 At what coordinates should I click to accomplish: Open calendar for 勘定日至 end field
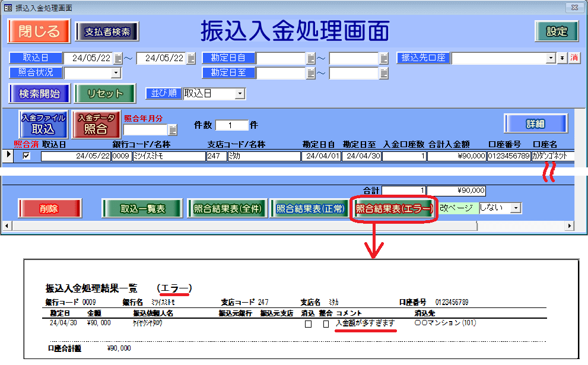(384, 73)
